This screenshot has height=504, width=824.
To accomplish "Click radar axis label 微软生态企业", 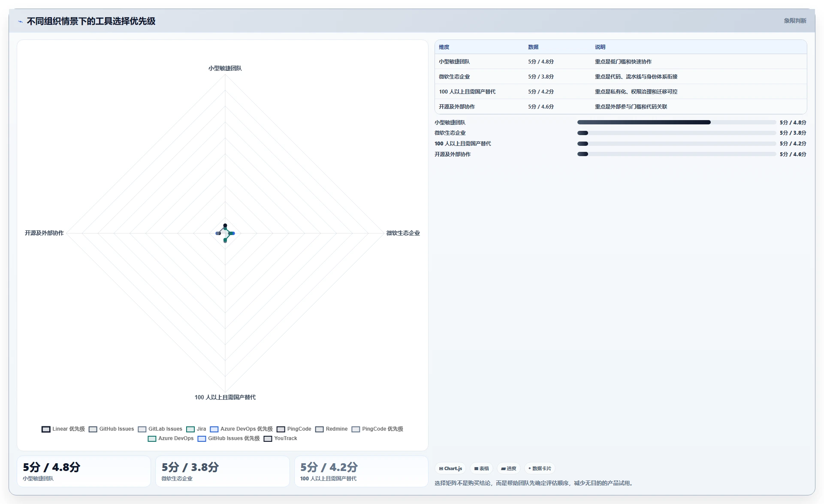I will [403, 233].
